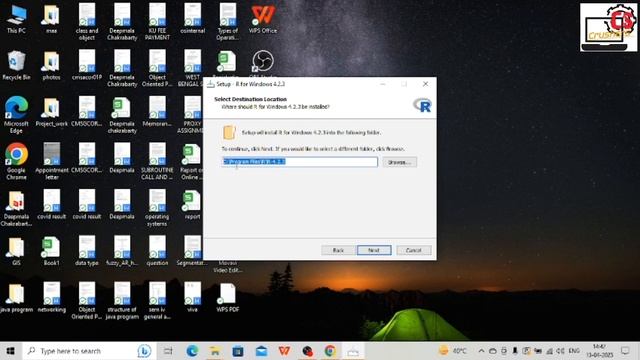Screen dimensions: 640x360
Task: Select the WPS PDF file on desktop
Action: tap(227, 298)
